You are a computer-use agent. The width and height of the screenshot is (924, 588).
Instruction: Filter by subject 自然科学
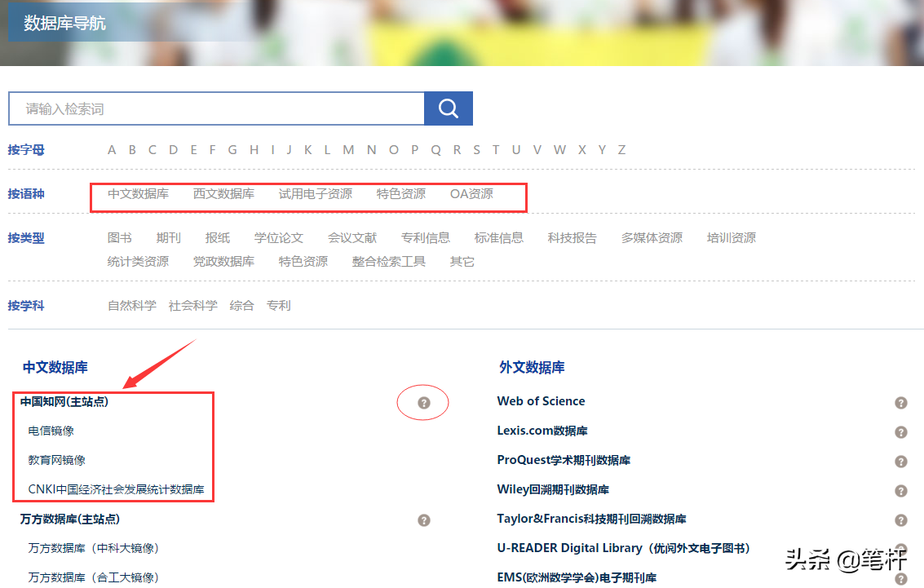(x=132, y=306)
